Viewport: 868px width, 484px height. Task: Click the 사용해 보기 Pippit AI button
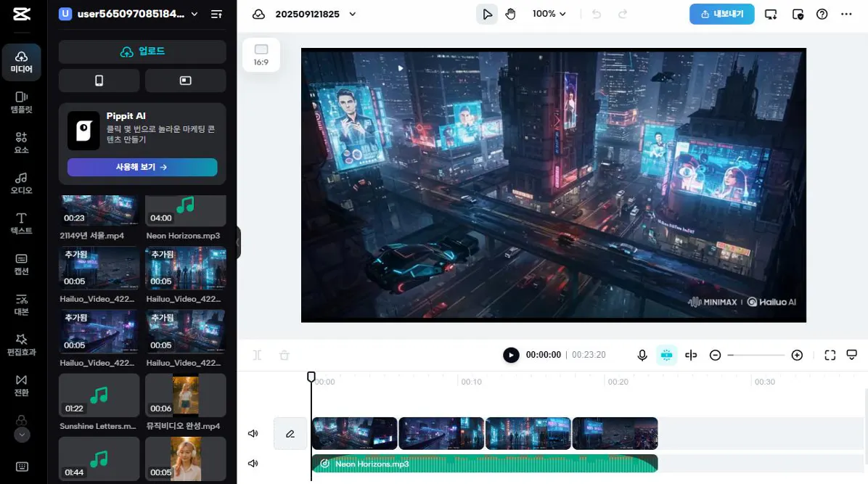pos(142,167)
